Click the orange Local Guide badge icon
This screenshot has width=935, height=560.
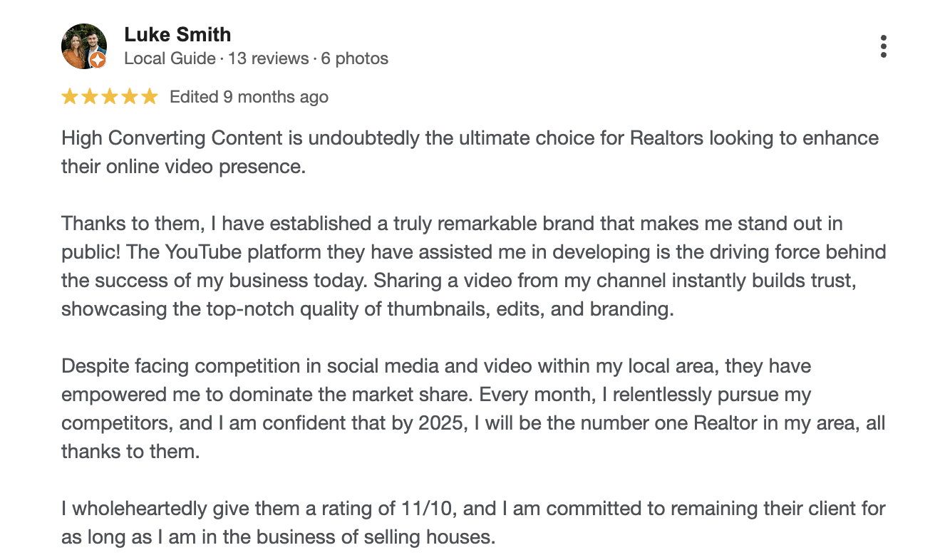coord(98,61)
